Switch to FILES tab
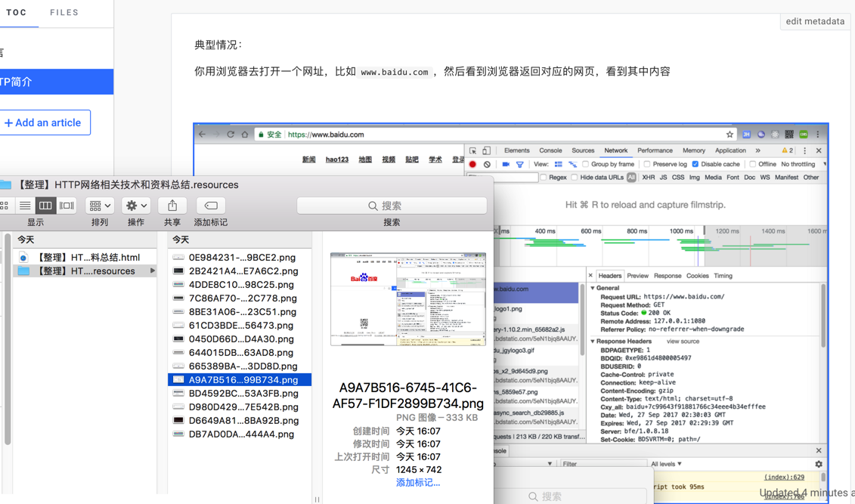The width and height of the screenshot is (855, 504). click(x=64, y=13)
